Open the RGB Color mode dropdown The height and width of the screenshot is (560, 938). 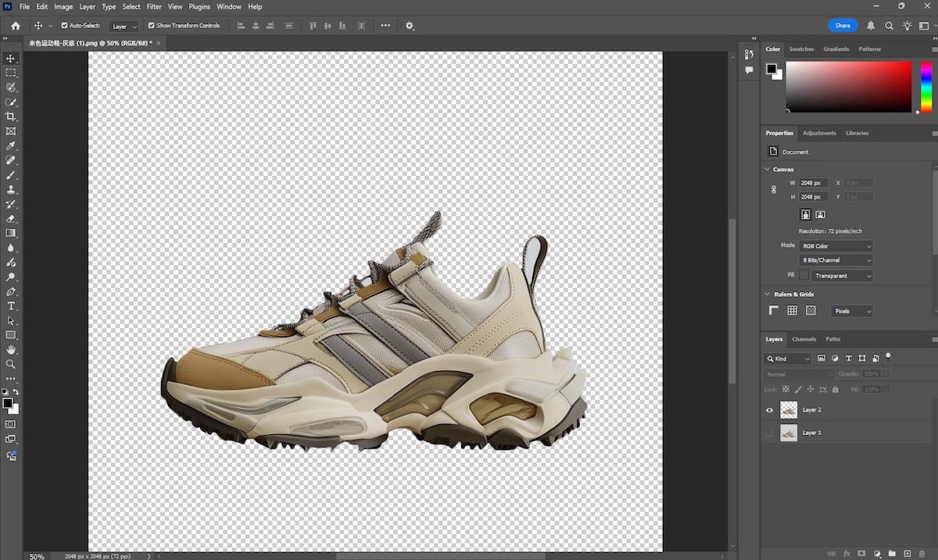point(836,246)
